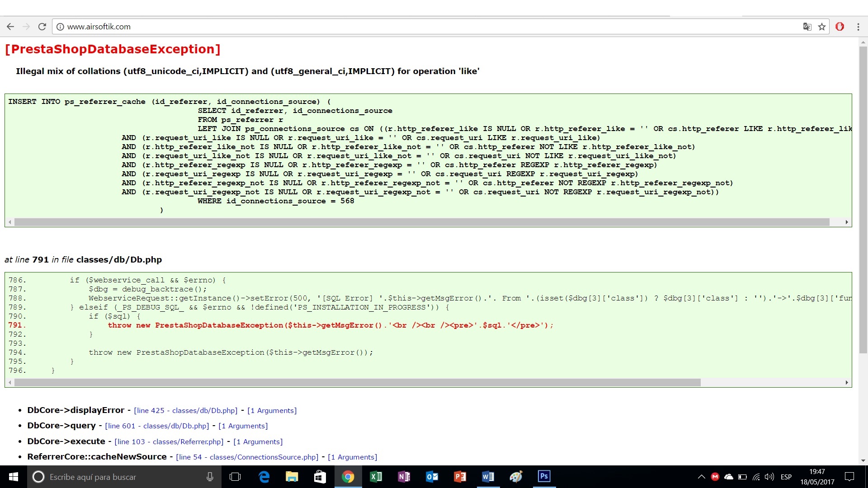Show hidden system tray icons chevron

701,477
